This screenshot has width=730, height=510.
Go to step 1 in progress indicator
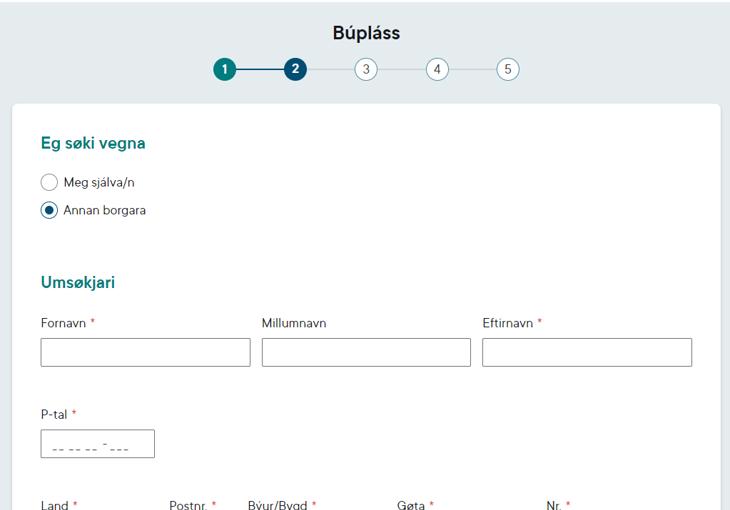coord(225,69)
